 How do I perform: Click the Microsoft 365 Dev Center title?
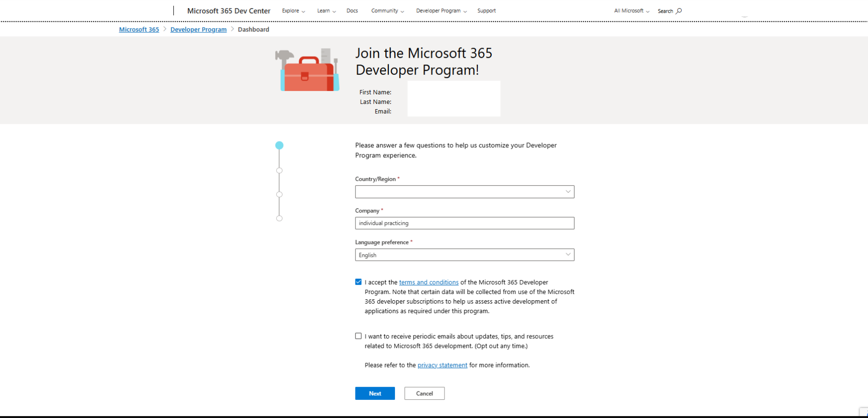[x=229, y=10]
